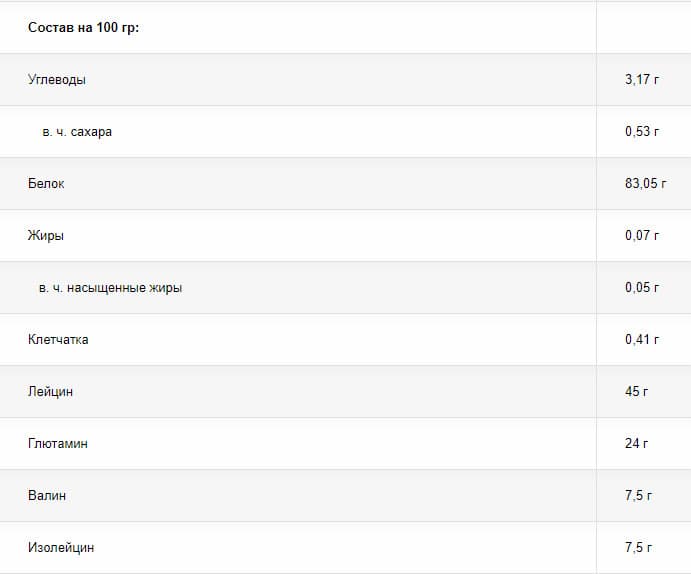Select the 'Углеводы' row label
This screenshot has height=574, width=691.
coord(57,80)
